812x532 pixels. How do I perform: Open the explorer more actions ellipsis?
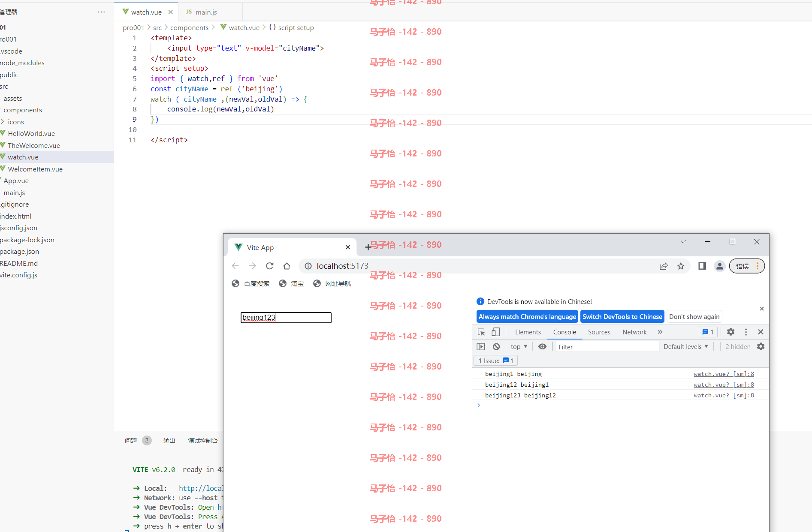(101, 12)
